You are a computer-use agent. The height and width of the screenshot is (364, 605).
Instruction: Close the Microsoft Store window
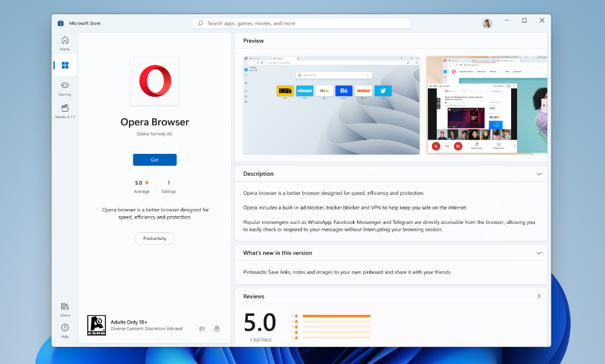pyautogui.click(x=542, y=20)
